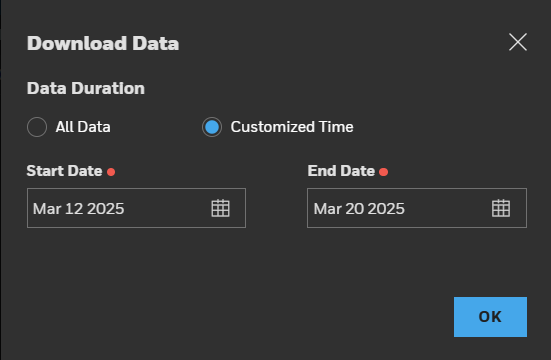Open the Start Date calendar picker icon
Screen dimensions: 551x360
[220, 208]
